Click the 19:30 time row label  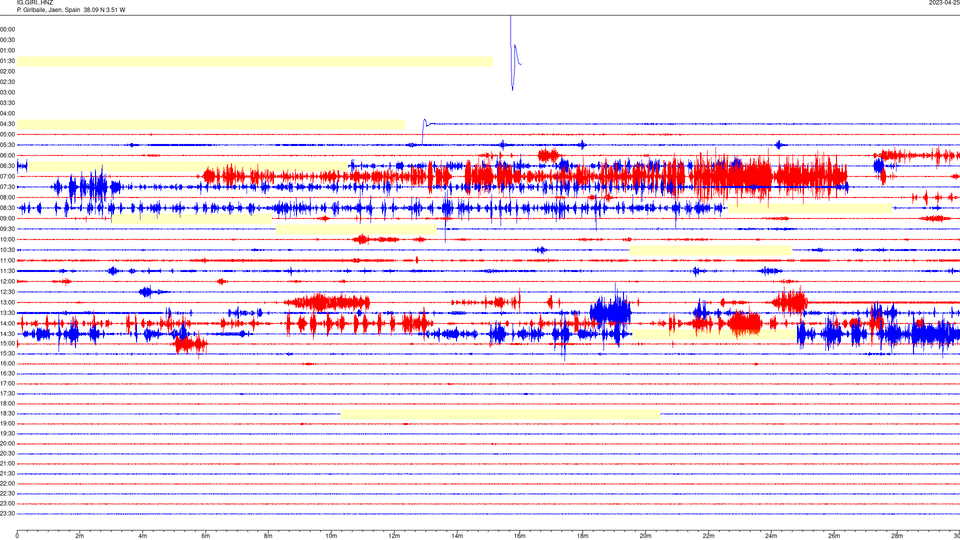point(8,433)
